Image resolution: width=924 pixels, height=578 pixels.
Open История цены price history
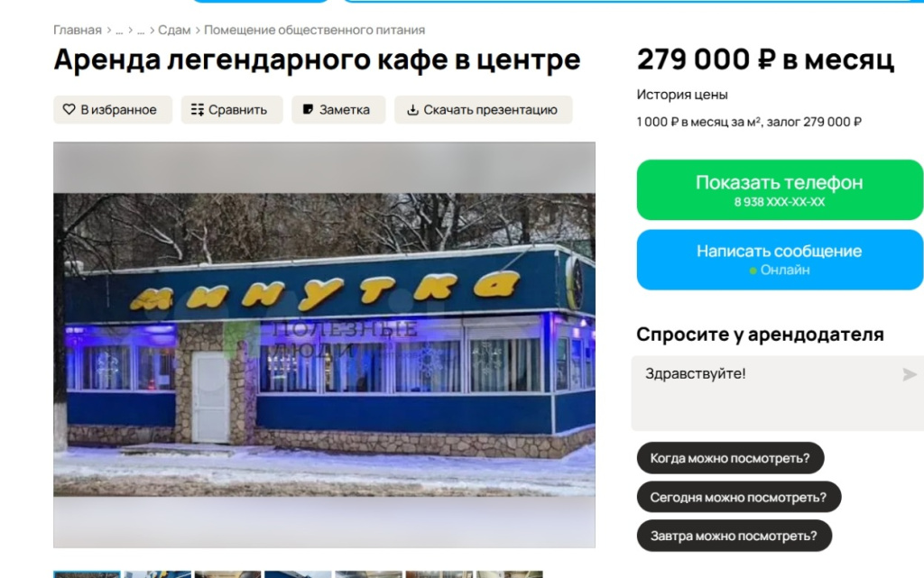click(x=682, y=95)
